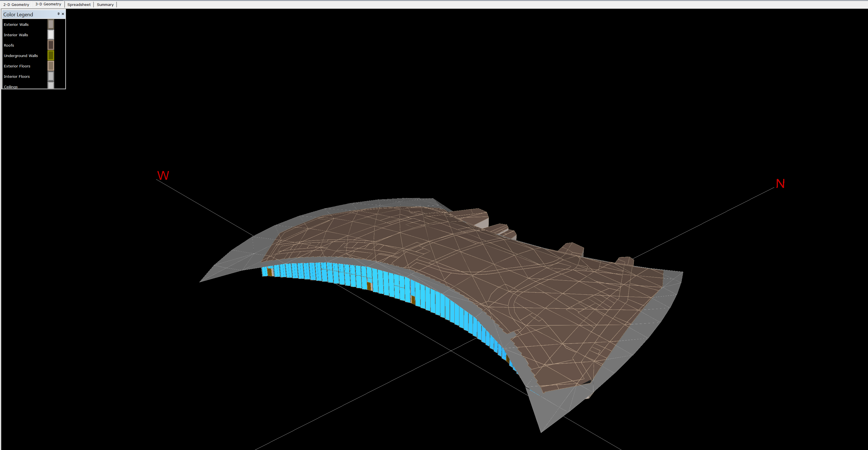Screen dimensions: 868x450
Task: Open the Spreadsheet tab
Action: pyautogui.click(x=79, y=5)
